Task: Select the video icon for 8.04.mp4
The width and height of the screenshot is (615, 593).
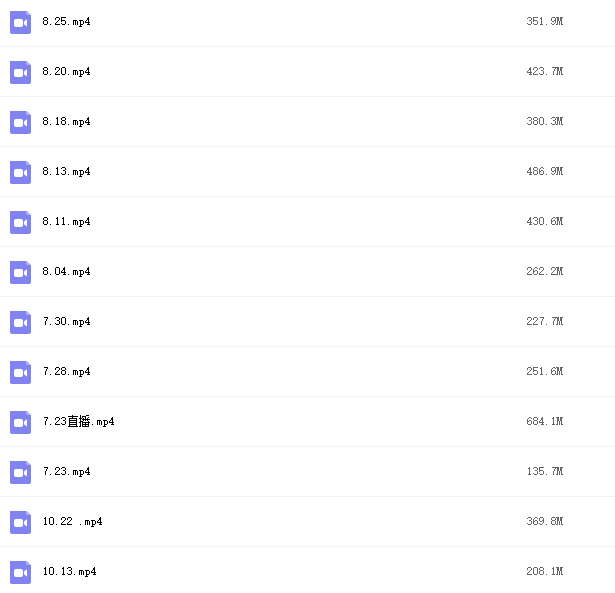Action: tap(20, 272)
